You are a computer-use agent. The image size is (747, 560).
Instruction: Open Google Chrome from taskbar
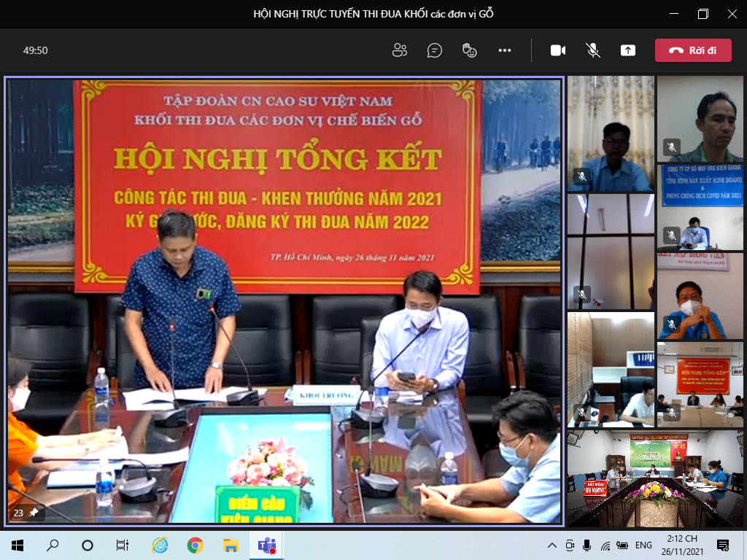196,545
